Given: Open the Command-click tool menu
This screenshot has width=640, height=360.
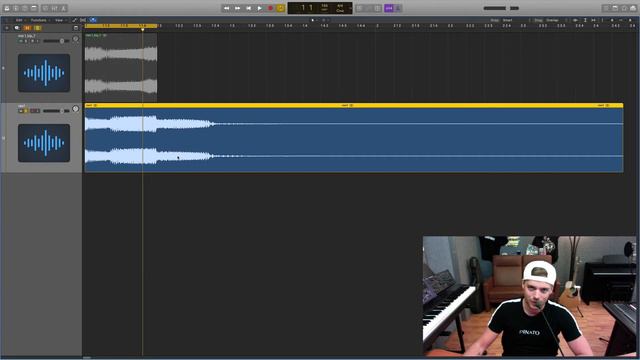Looking at the screenshot, I should (x=324, y=20).
